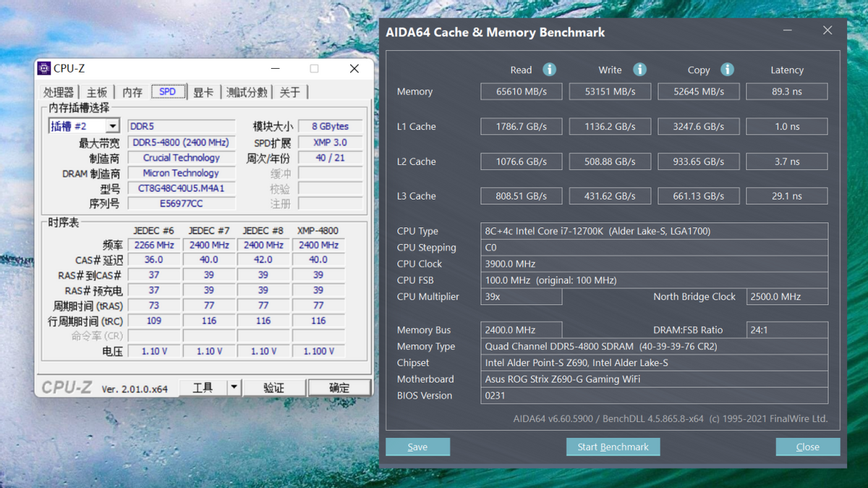
Task: Switch to the 主板 tab in CPU-Z
Action: (97, 92)
